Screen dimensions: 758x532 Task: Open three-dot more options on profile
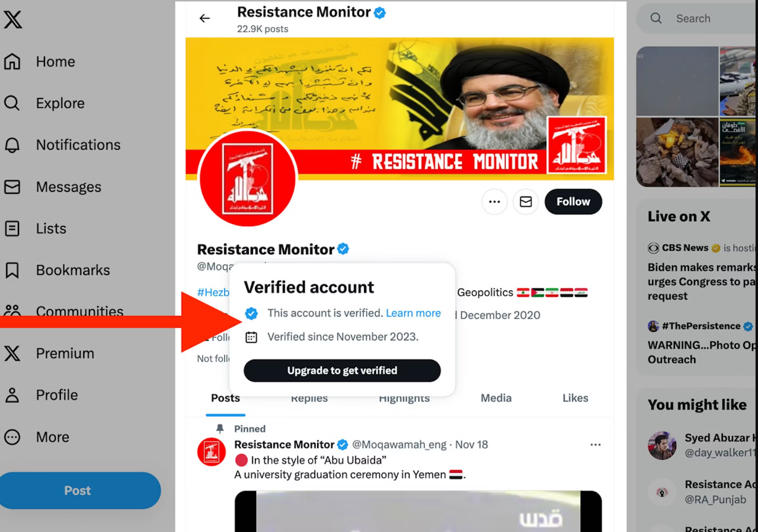click(494, 201)
